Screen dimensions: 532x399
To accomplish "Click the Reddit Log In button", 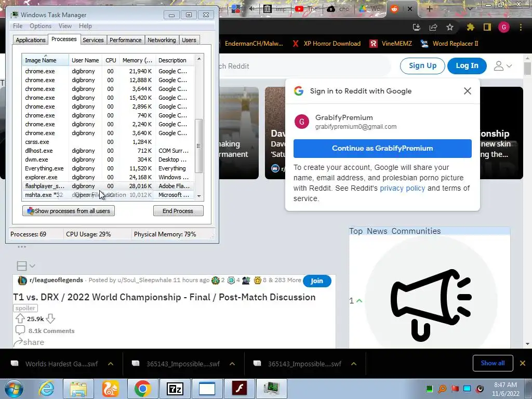I will [x=467, y=66].
